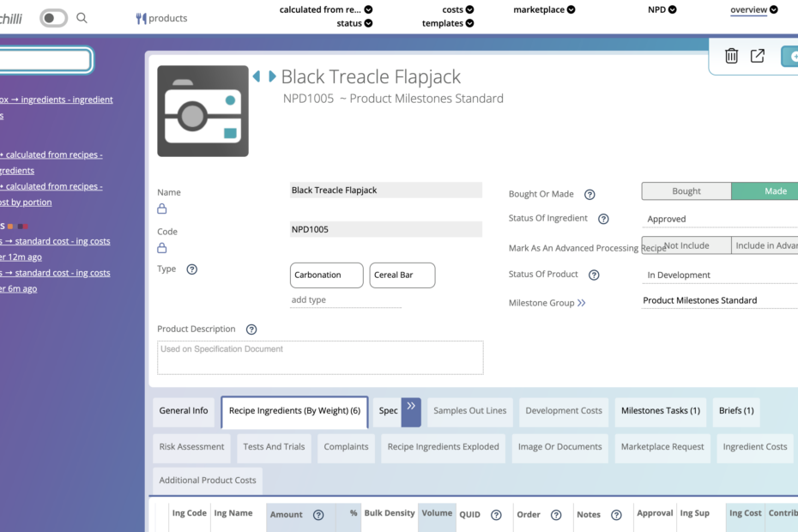Click the Product Description text field
Image resolution: width=798 pixels, height=532 pixels.
pyautogui.click(x=320, y=358)
